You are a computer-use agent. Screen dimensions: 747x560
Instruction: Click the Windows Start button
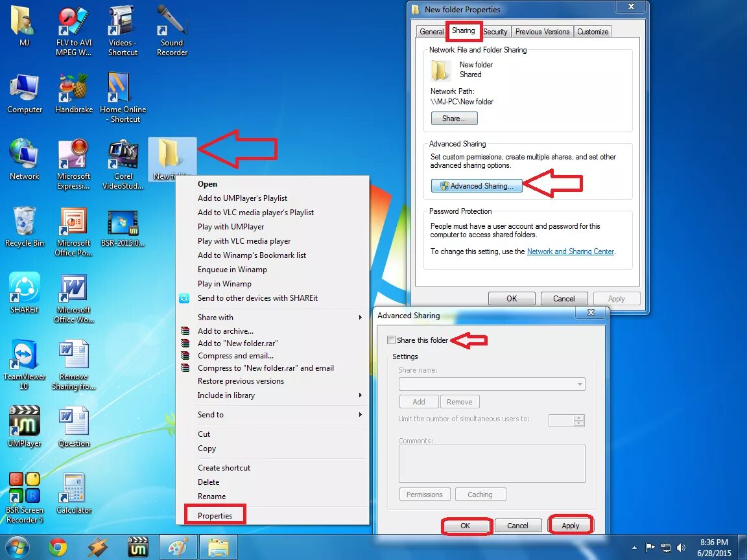(x=18, y=548)
